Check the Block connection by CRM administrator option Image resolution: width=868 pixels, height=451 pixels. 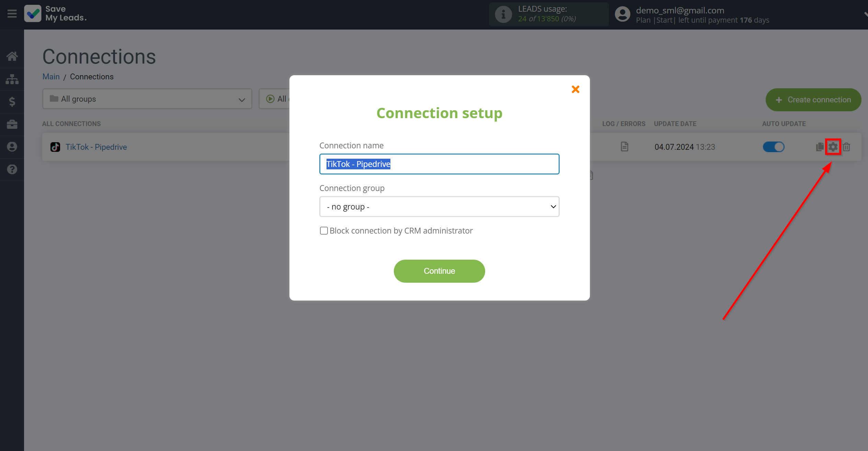click(323, 230)
